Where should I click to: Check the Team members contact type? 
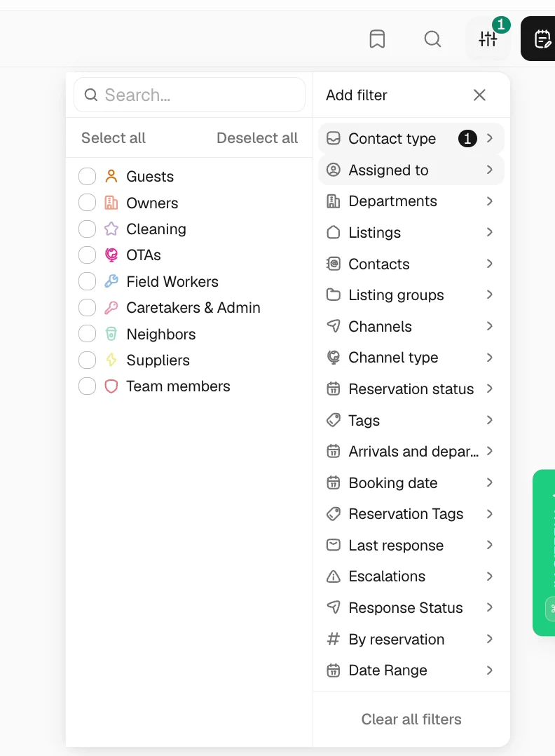click(87, 386)
